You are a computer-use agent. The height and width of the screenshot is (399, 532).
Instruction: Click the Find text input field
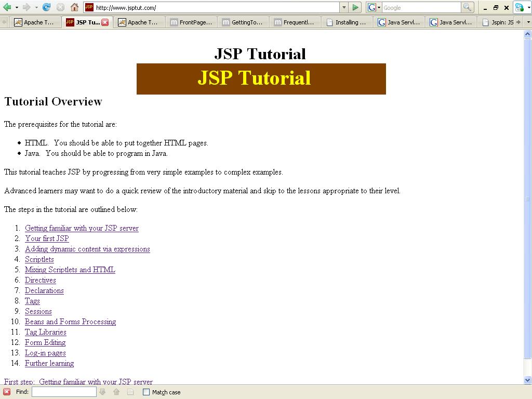(x=64, y=392)
